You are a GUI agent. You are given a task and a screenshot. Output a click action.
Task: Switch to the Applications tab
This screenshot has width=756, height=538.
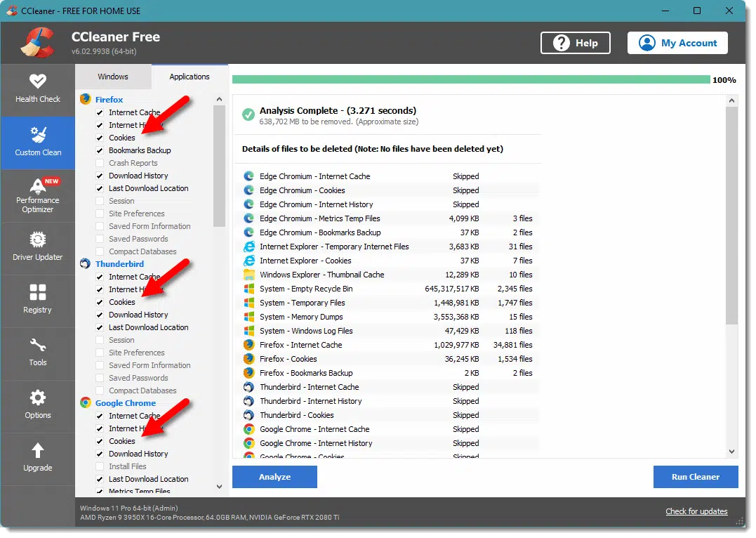[x=190, y=77]
